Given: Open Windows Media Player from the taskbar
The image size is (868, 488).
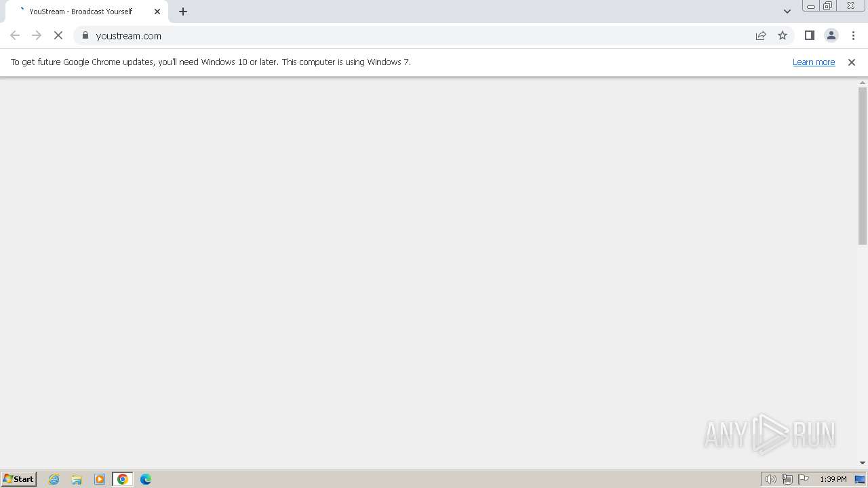Looking at the screenshot, I should tap(100, 479).
